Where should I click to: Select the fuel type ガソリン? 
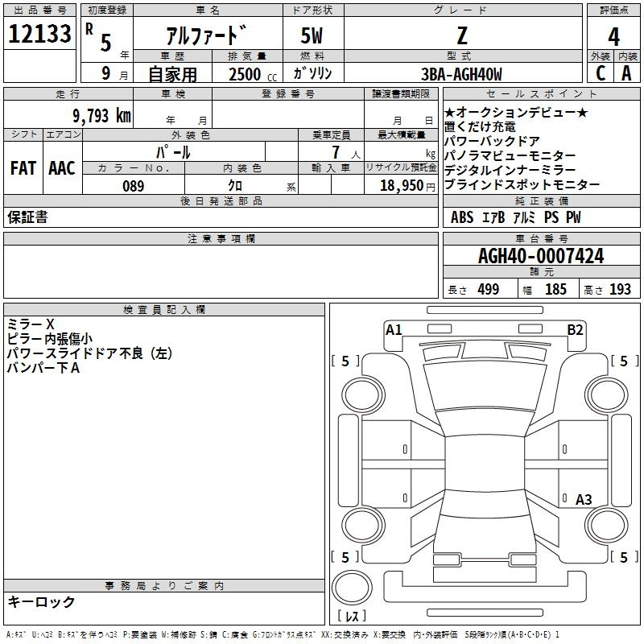[312, 73]
